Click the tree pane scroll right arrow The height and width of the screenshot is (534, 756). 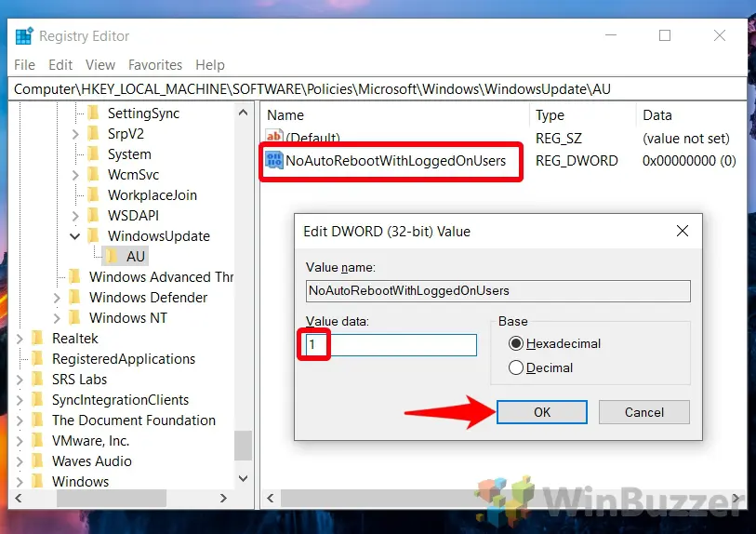pyautogui.click(x=223, y=498)
